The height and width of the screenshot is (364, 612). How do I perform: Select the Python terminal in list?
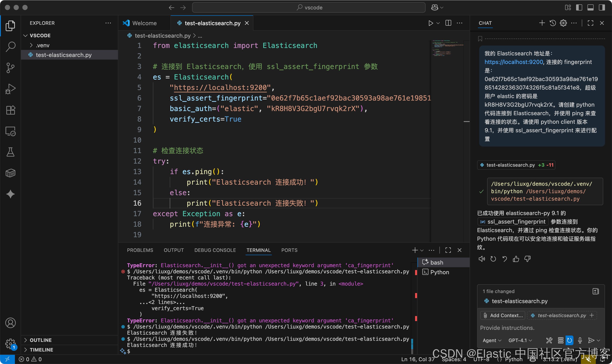pyautogui.click(x=444, y=272)
